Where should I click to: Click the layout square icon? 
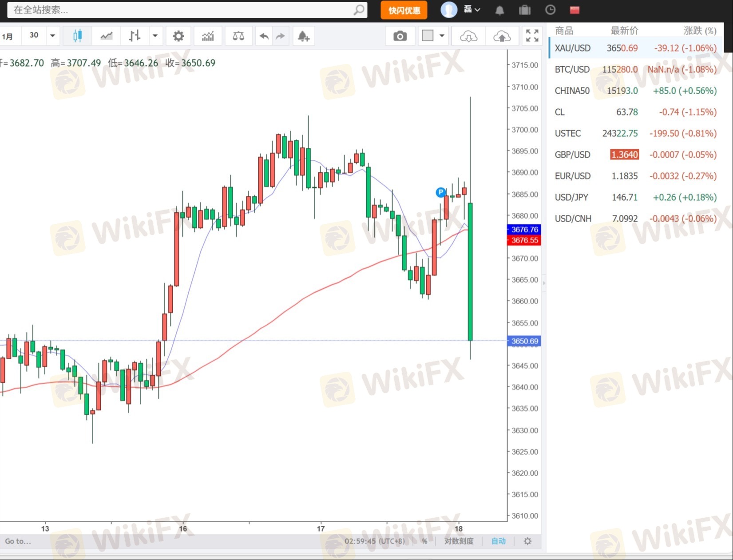(x=428, y=36)
